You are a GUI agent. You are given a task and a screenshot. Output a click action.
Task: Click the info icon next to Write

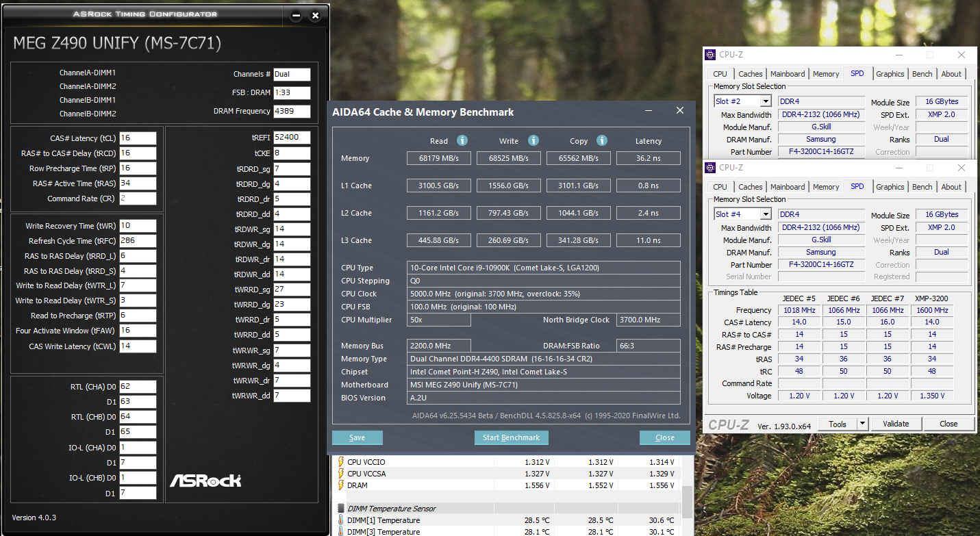pos(533,140)
